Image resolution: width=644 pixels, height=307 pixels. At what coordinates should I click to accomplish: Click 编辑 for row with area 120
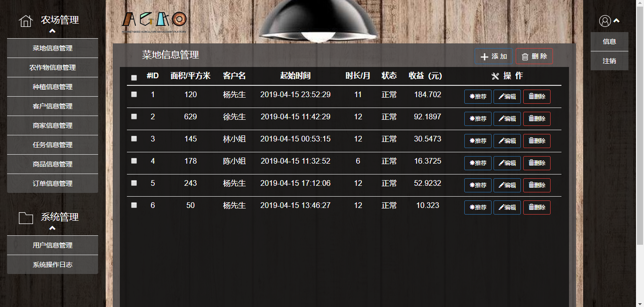[x=507, y=97]
